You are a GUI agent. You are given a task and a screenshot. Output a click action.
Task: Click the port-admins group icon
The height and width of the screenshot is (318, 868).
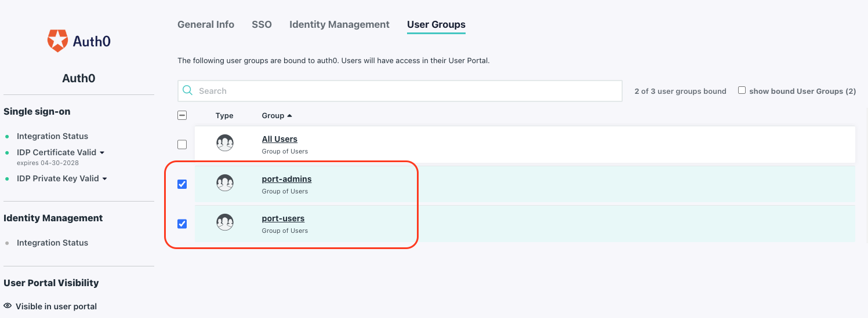click(225, 184)
